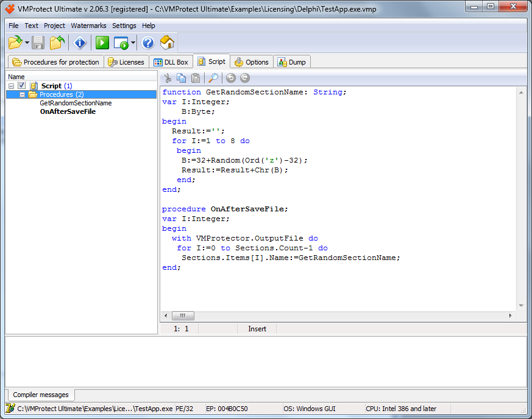
Task: Click the procedure OnAfterSaveFile code line
Action: pyautogui.click(x=225, y=209)
